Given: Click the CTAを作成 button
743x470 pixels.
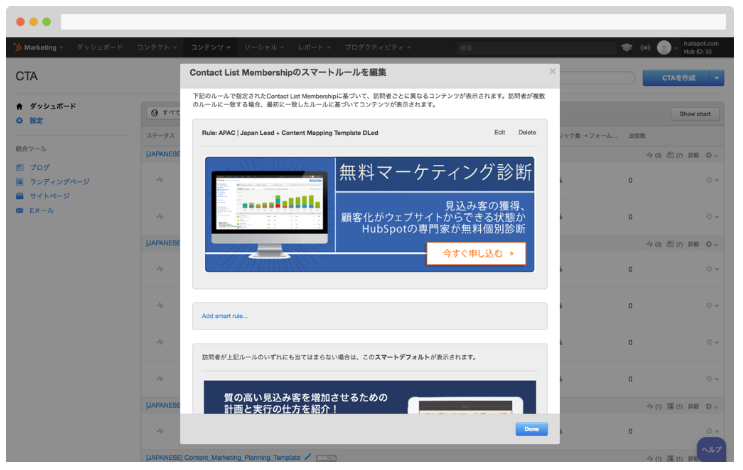Looking at the screenshot, I should (677, 78).
